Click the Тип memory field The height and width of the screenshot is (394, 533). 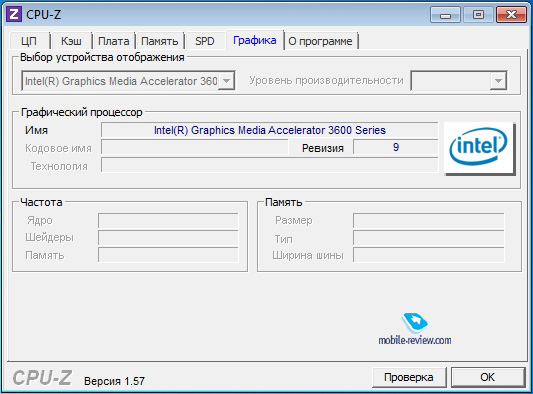click(x=429, y=238)
